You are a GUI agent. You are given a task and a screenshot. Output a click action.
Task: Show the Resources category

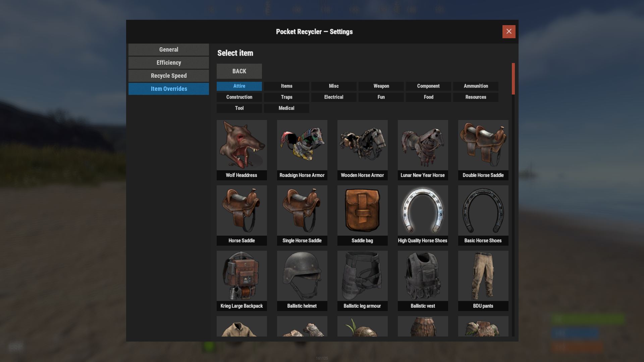[476, 97]
